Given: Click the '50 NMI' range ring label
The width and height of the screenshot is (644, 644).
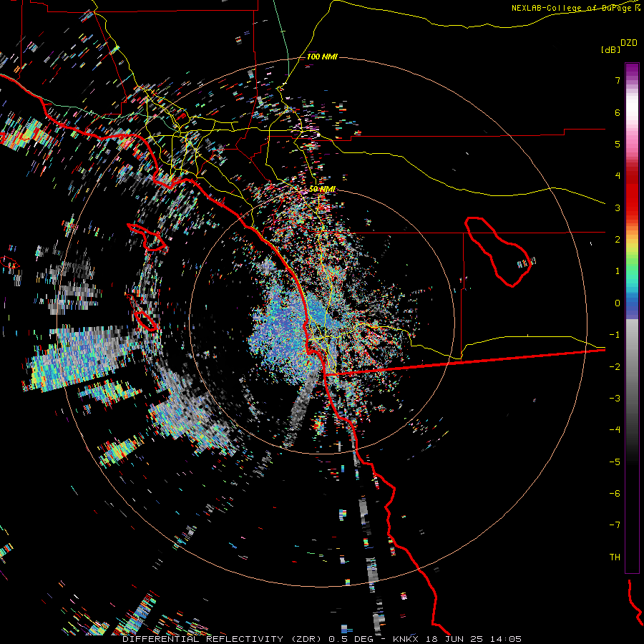Looking at the screenshot, I should tap(322, 189).
